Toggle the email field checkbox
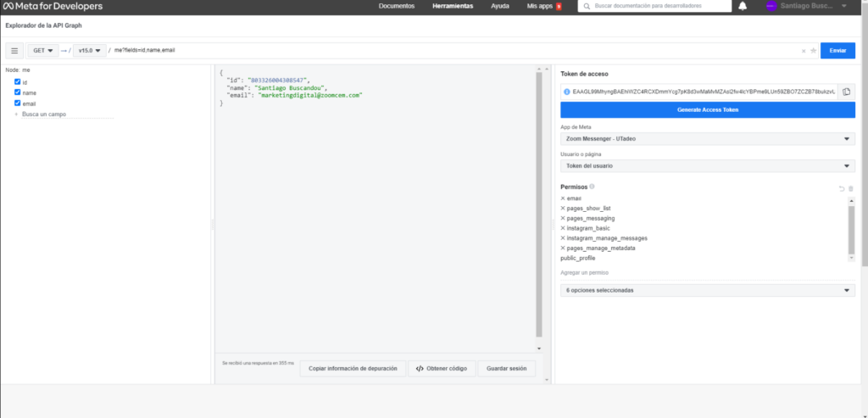This screenshot has width=868, height=418. pyautogui.click(x=17, y=103)
